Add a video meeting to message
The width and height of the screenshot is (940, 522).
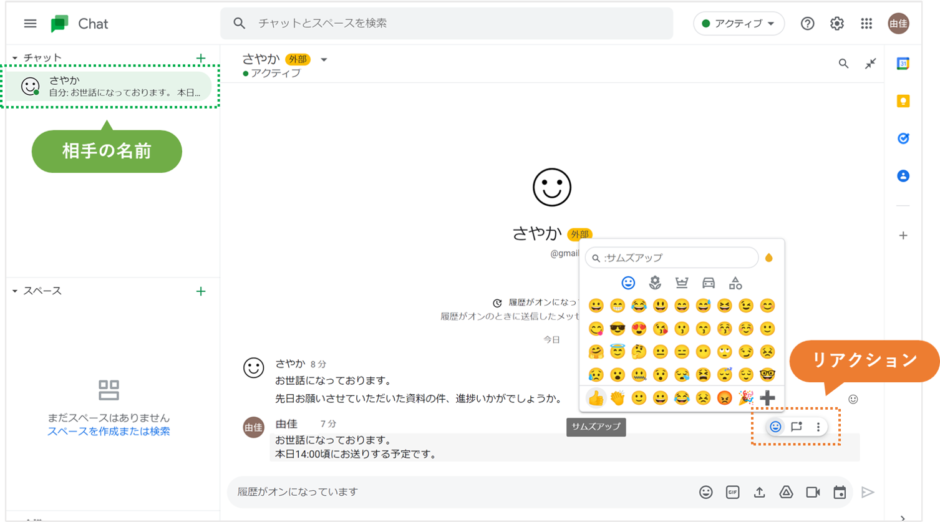coord(813,492)
